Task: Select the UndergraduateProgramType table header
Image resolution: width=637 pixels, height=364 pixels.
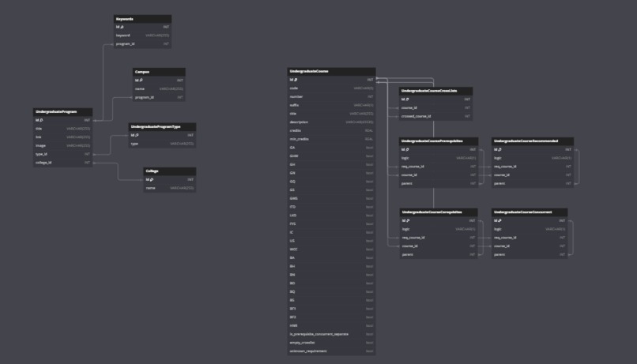Action: click(x=163, y=126)
